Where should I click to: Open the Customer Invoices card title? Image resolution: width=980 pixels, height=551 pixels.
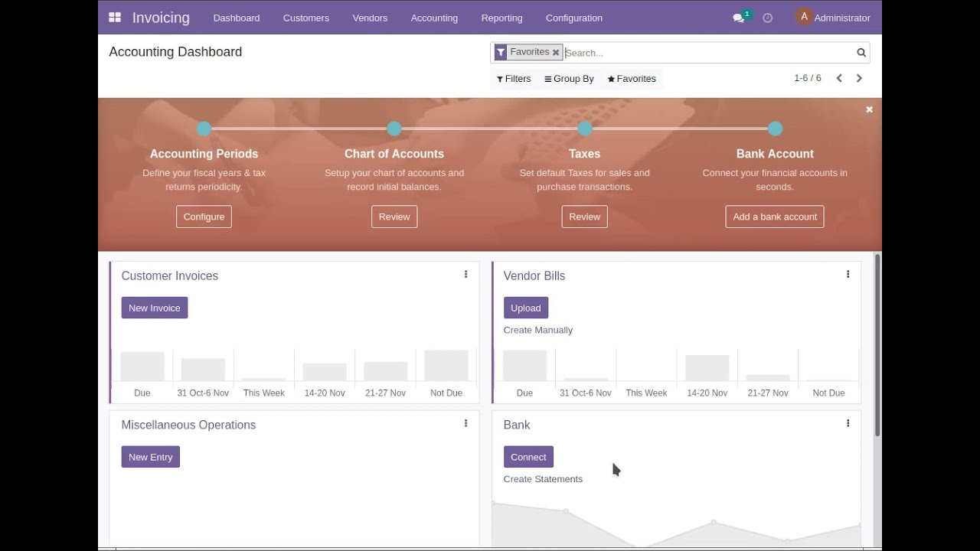170,275
